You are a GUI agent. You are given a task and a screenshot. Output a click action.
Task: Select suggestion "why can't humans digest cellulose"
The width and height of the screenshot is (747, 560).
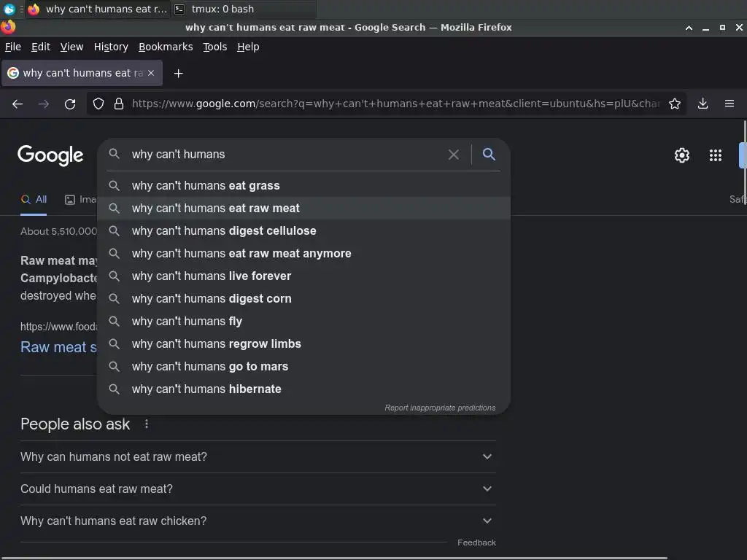tap(224, 230)
